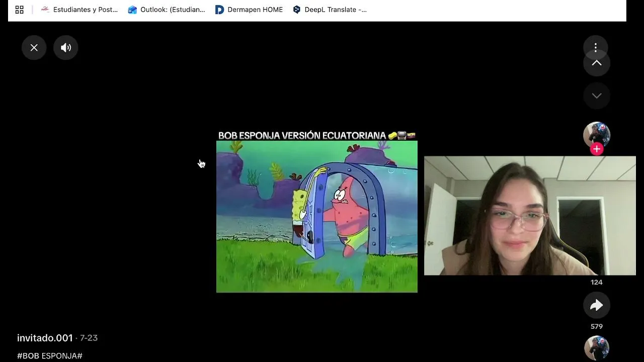Image resolution: width=644 pixels, height=362 pixels.
Task: Click the 124 count above the share button
Action: click(x=597, y=282)
